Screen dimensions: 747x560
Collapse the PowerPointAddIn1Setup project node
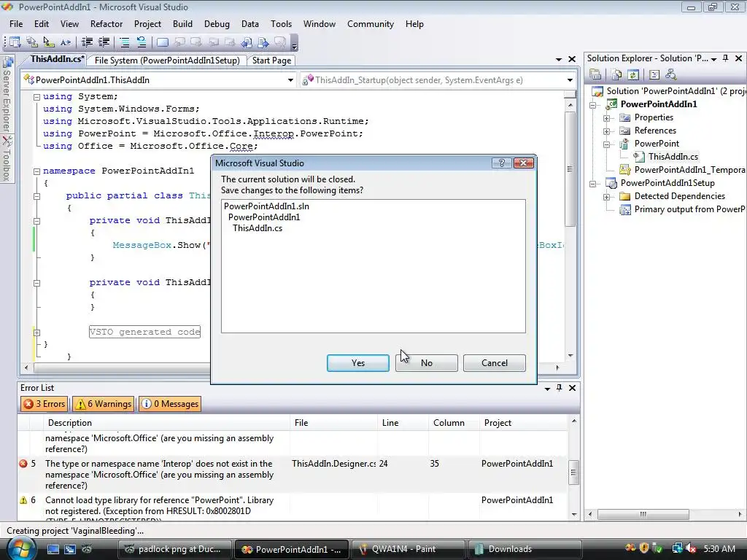click(592, 183)
